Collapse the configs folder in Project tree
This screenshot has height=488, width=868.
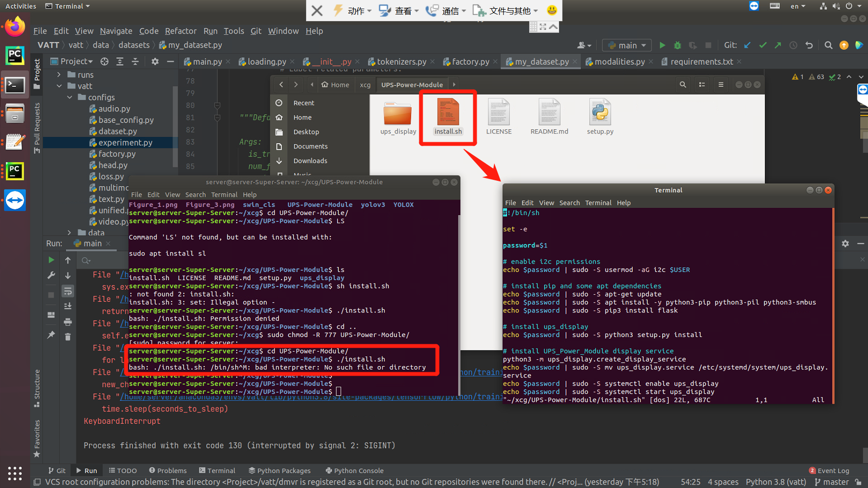point(69,97)
